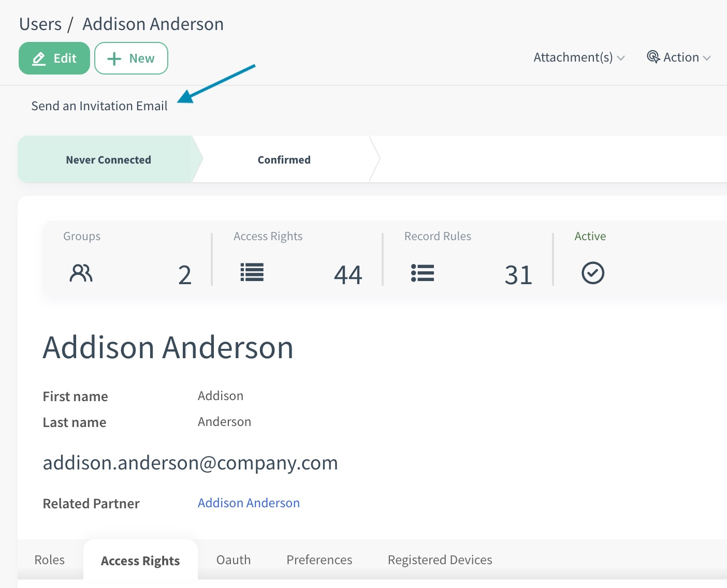Screen dimensions: 727x588
Task: Click the Groups people icon
Action: [81, 273]
